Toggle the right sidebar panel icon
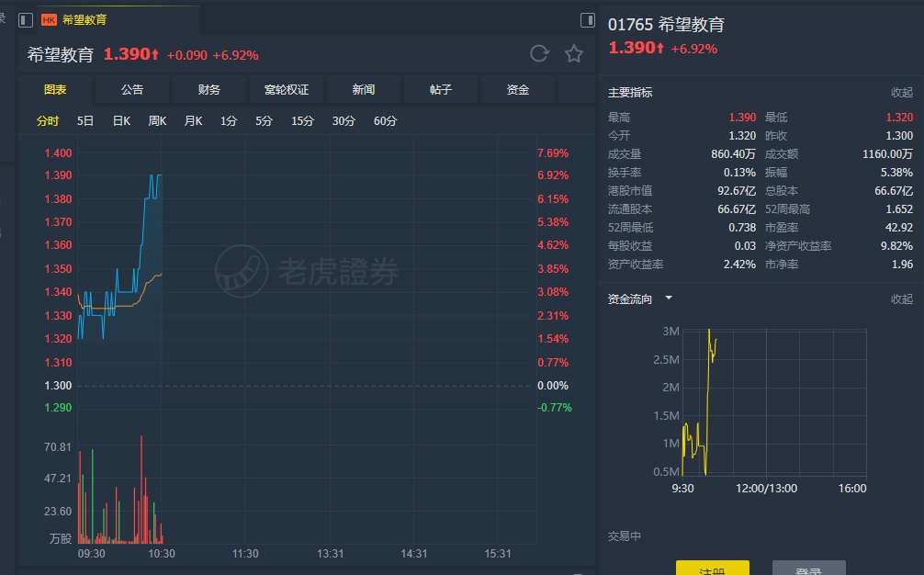 (x=588, y=20)
